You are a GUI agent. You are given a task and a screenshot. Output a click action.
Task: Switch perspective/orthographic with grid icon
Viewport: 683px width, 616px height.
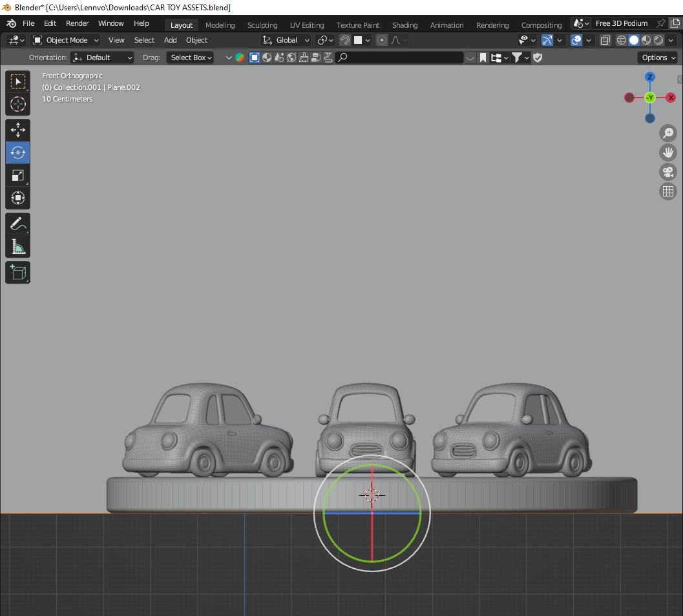coord(667,191)
